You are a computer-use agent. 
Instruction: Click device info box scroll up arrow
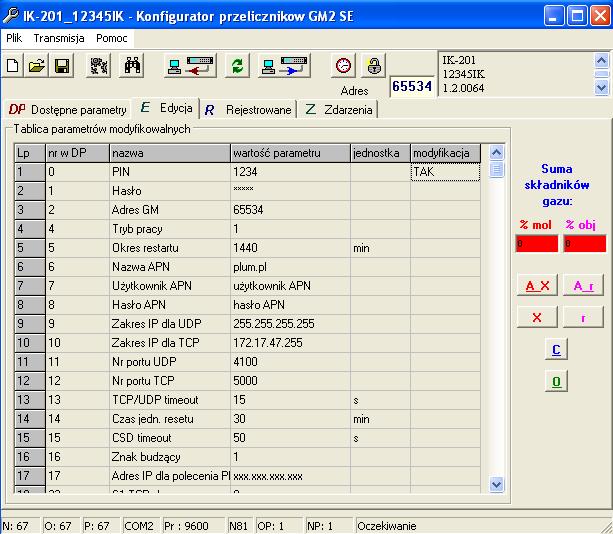tap(601, 61)
